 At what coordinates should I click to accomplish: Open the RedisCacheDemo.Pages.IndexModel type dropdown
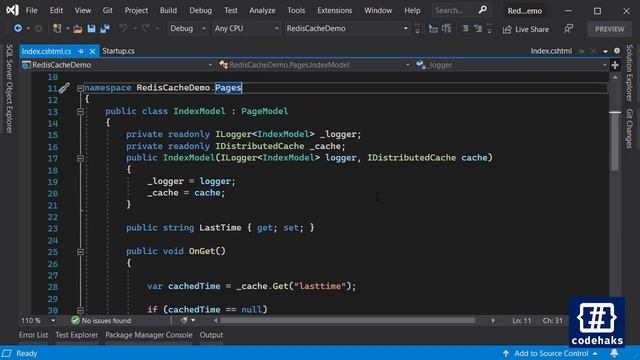tap(314, 65)
